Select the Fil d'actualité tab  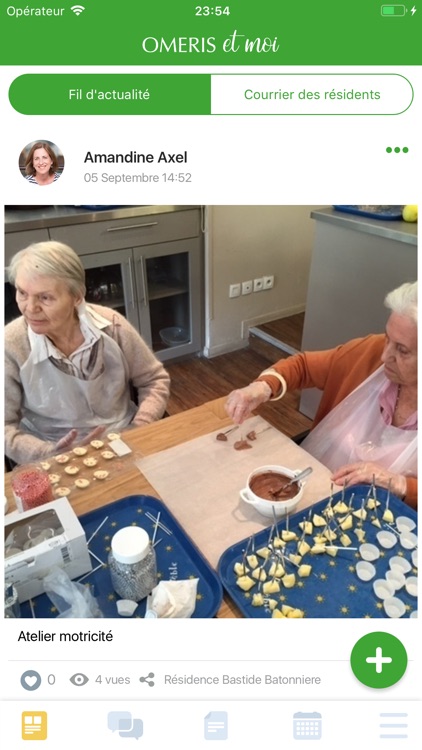click(x=110, y=94)
